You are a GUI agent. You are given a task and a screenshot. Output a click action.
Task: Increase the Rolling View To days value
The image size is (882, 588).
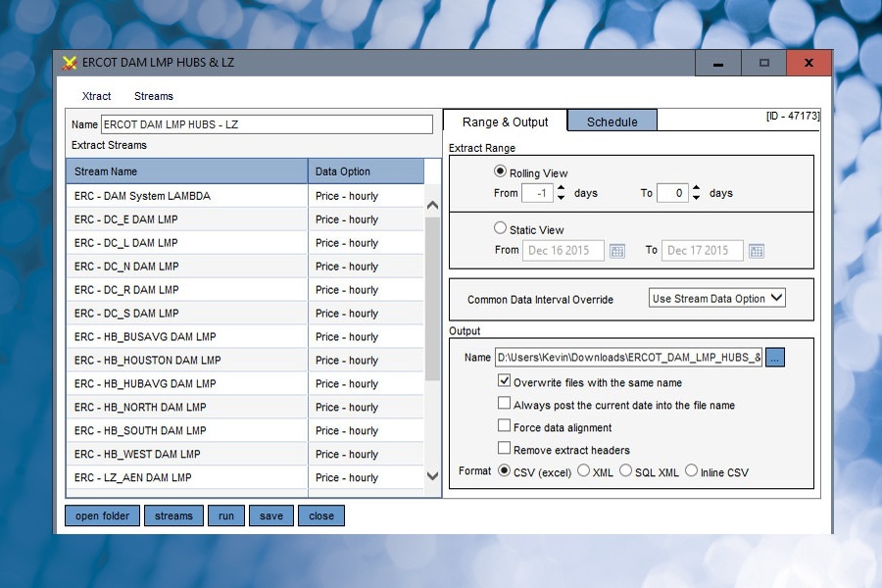[697, 188]
